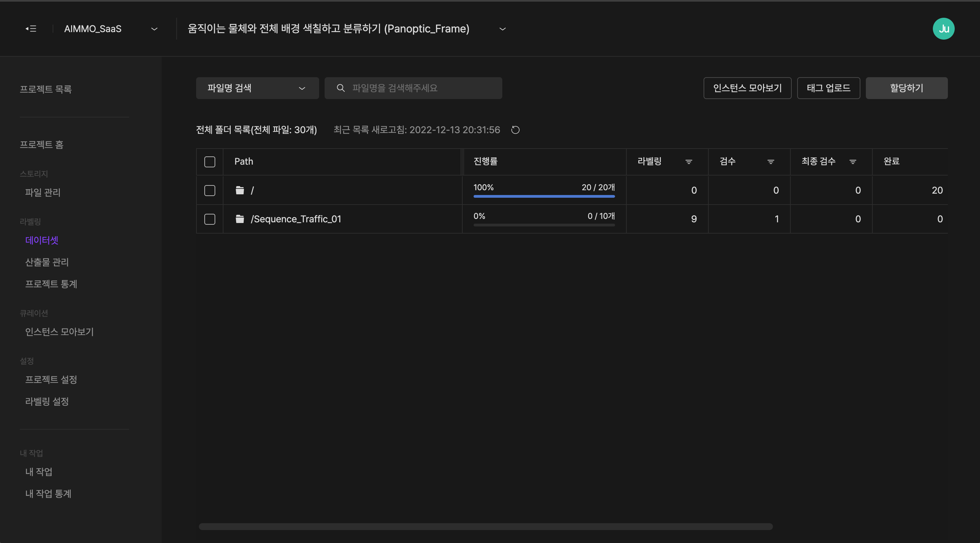Screen dimensions: 980x543
Task: Expand the AIMMO_SaaS workspace dropdown
Action: (x=154, y=29)
